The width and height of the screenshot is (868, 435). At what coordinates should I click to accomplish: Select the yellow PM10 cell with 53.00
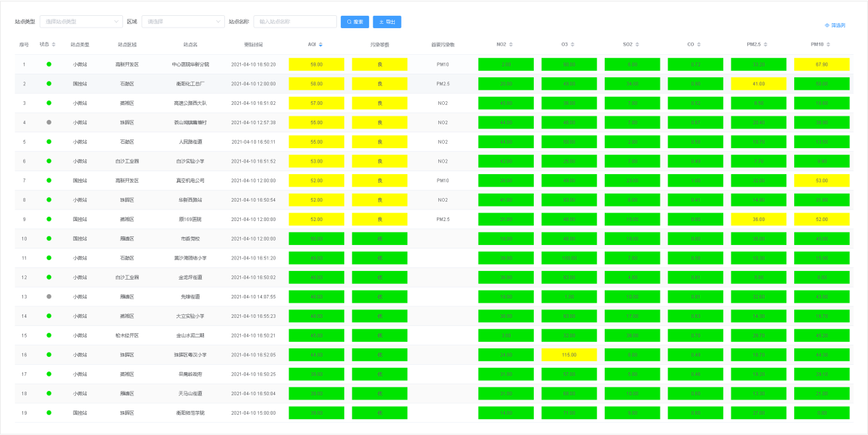coord(822,181)
